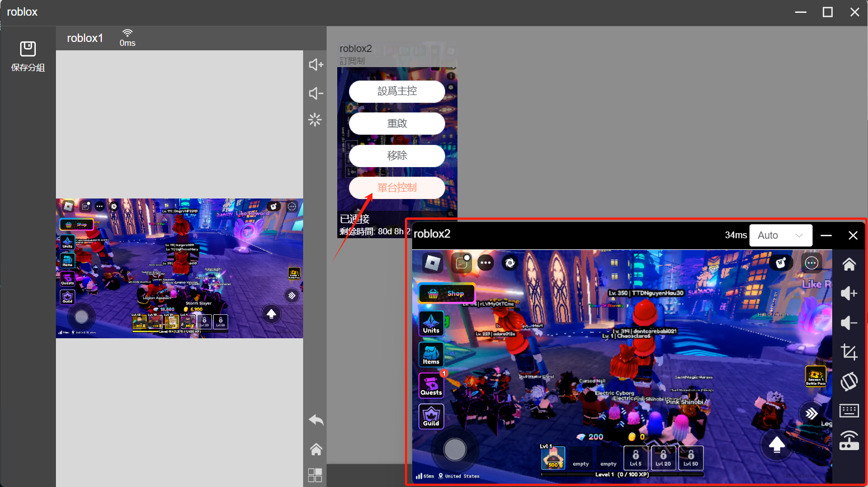This screenshot has width=868, height=487.
Task: Click the save group icon in the sidebar
Action: (x=28, y=49)
